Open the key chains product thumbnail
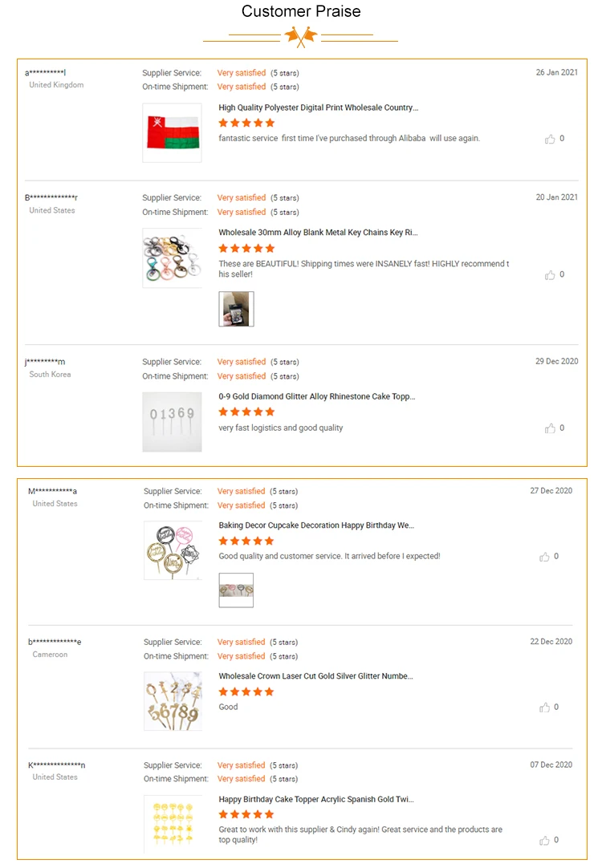Viewport: 602px width, 868px height. click(172, 258)
